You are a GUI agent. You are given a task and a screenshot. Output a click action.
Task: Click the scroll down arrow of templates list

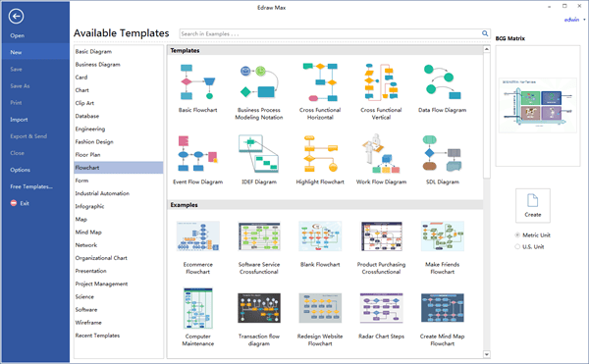tap(487, 354)
